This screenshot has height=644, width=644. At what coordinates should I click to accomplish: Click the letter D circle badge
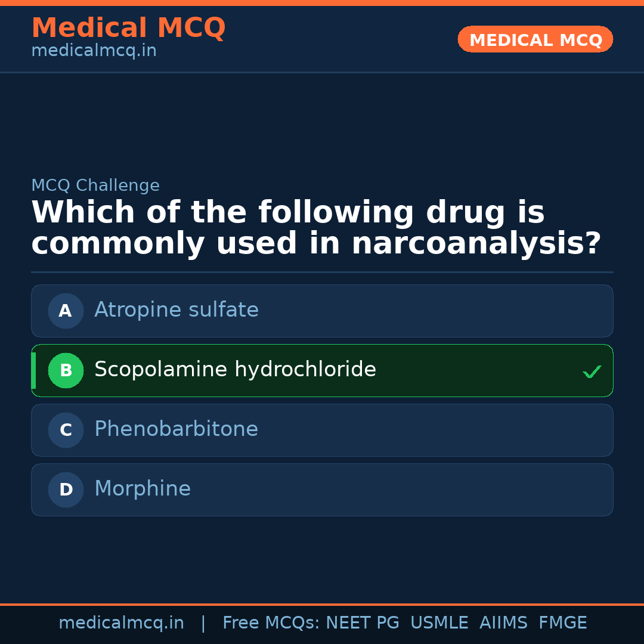(66, 490)
